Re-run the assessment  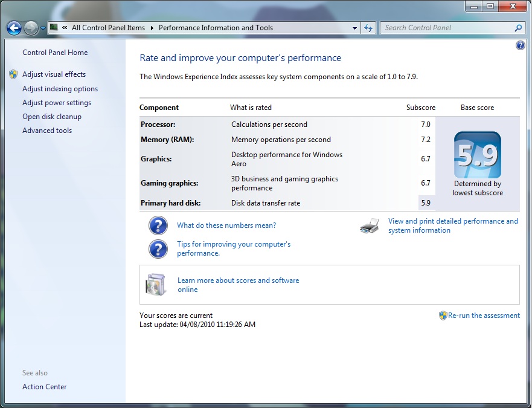pos(484,316)
